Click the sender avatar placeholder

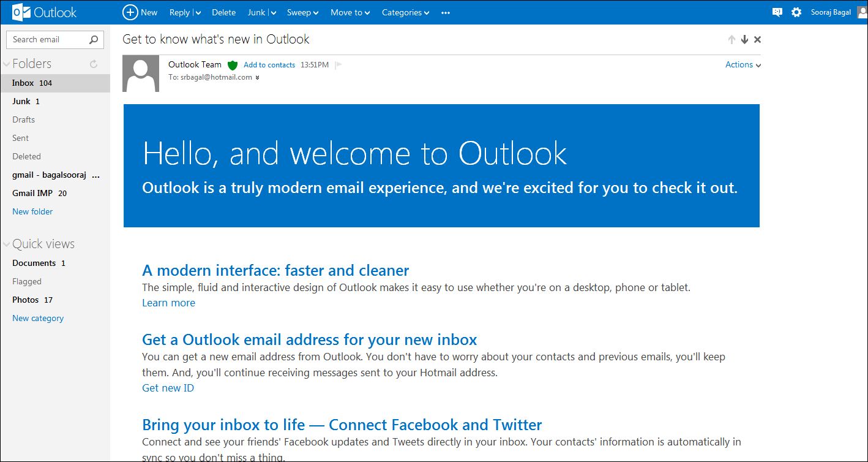(141, 74)
